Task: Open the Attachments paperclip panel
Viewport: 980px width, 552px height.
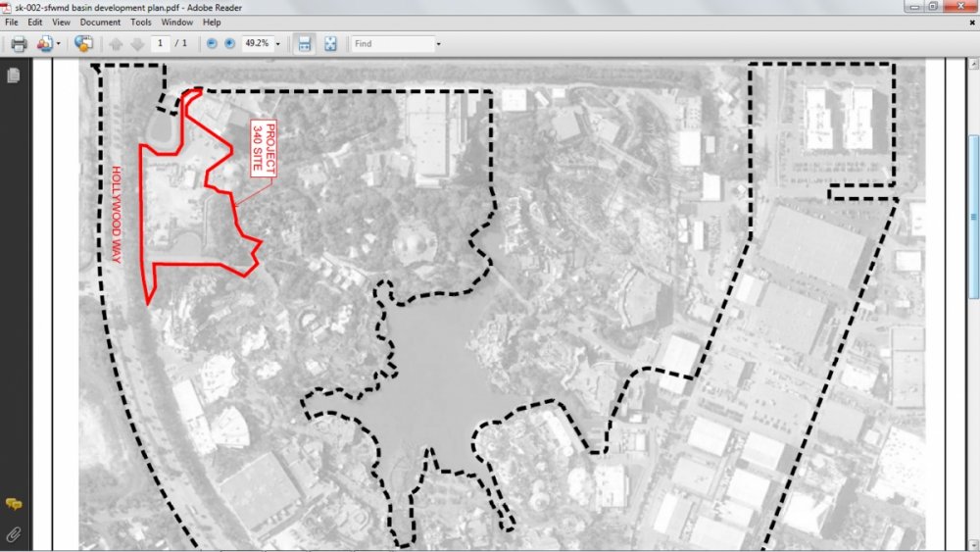Action: (x=14, y=534)
